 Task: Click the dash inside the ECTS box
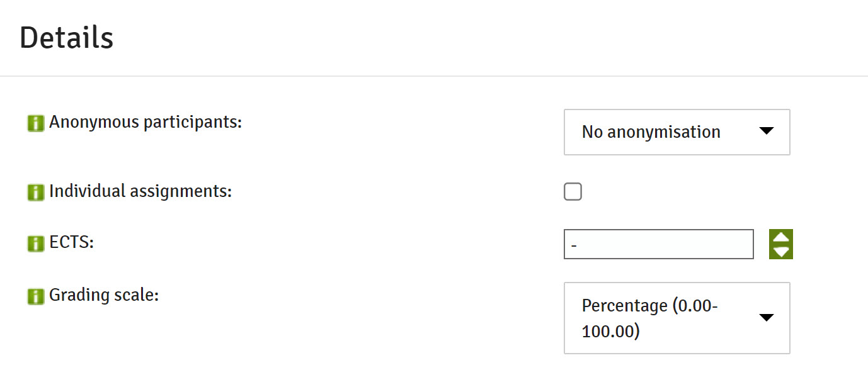[x=573, y=245]
